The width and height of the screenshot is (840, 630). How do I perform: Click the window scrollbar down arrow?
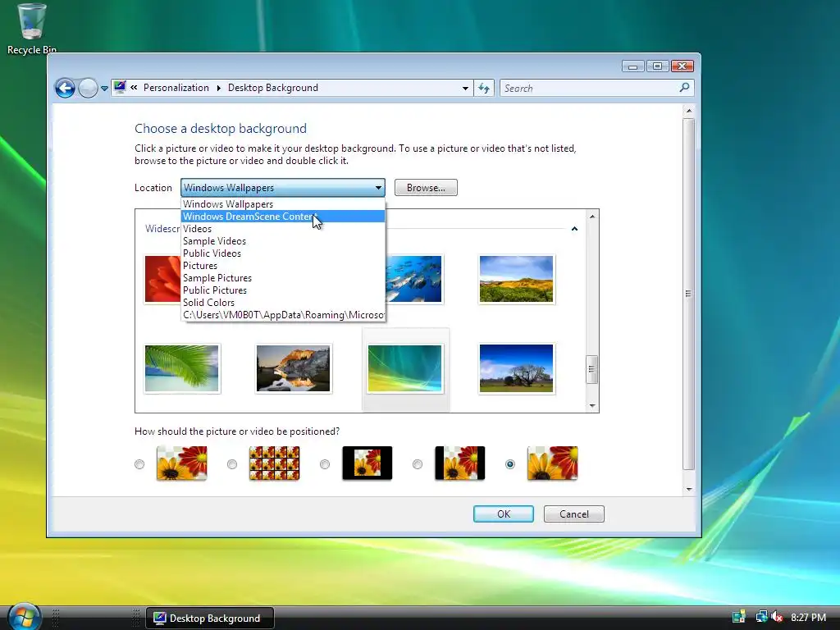pos(689,489)
